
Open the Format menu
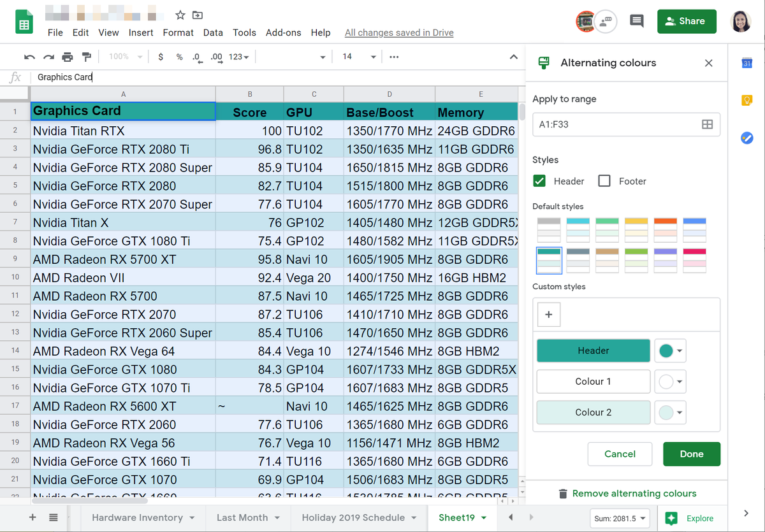point(178,32)
